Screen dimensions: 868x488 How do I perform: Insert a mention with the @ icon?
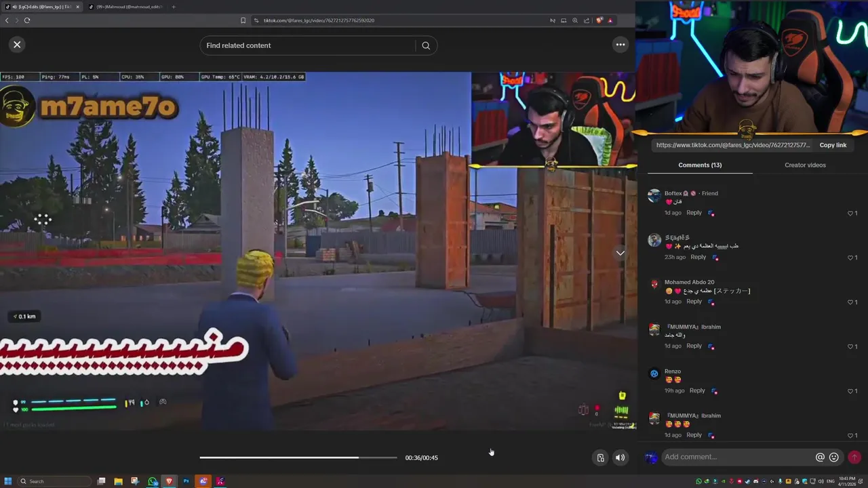coord(820,457)
